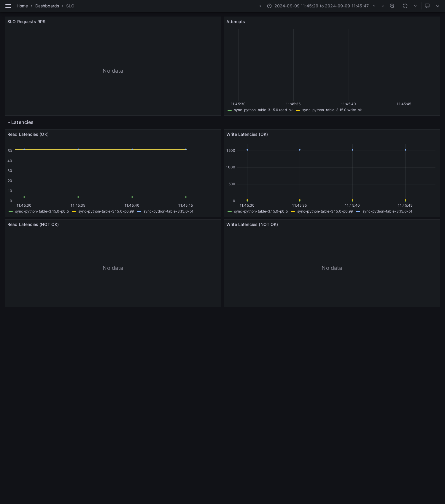The height and width of the screenshot is (504, 445).
Task: Click the SLO breadcrumb
Action: (70, 6)
